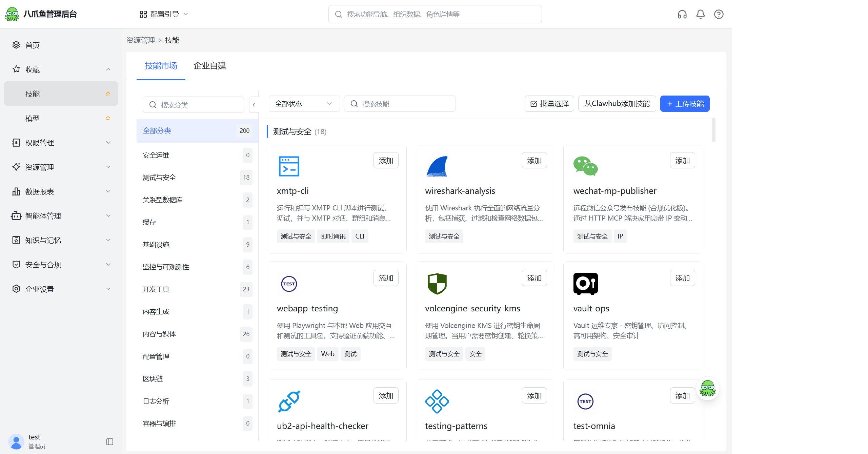
Task: Click the 数据报表 bar chart icon
Action: pyautogui.click(x=16, y=191)
